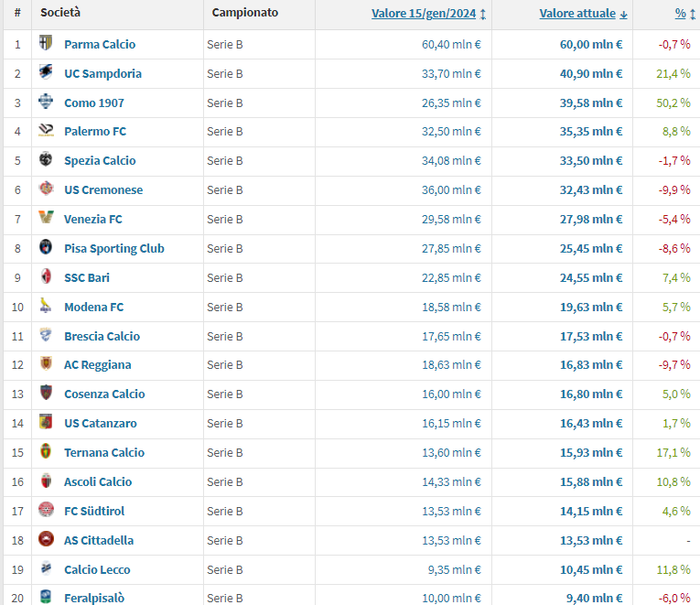This screenshot has height=605, width=700.
Task: Click the Venezia FC crest icon
Action: pyautogui.click(x=46, y=219)
